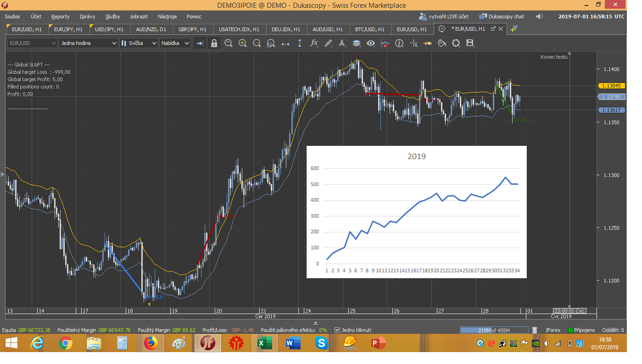Screen dimensions: 642x364
Task: Open the Pomoc menu
Action: pos(194,17)
